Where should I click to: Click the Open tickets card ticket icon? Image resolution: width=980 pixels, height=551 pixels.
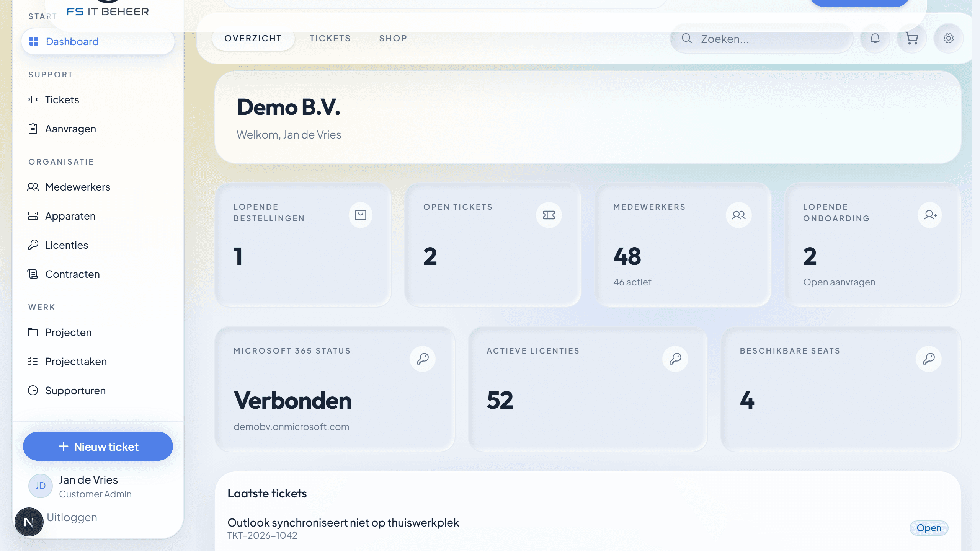(549, 215)
